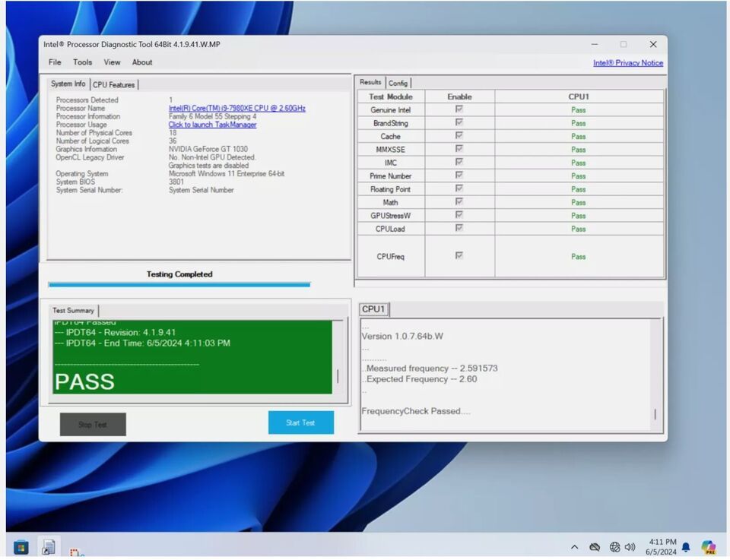The height and width of the screenshot is (560, 730).
Task: Click the cloud sync tray icon
Action: click(595, 547)
